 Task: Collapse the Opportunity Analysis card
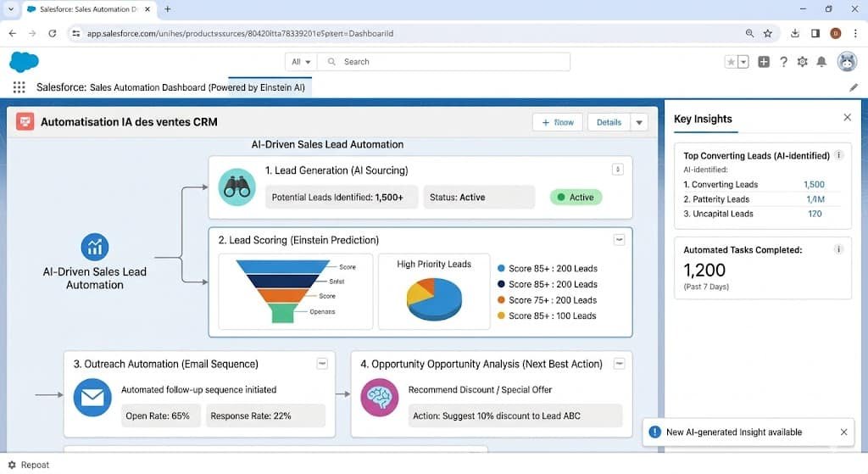point(620,364)
